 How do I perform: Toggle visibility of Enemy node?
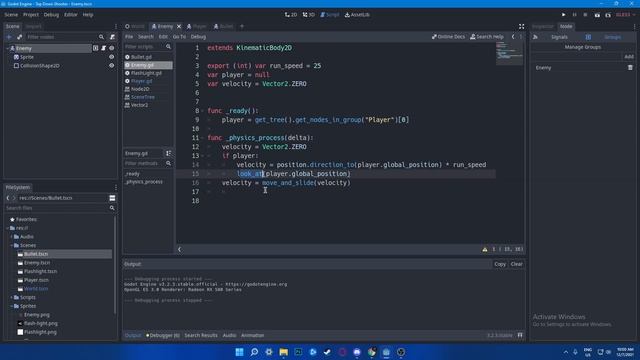111,48
